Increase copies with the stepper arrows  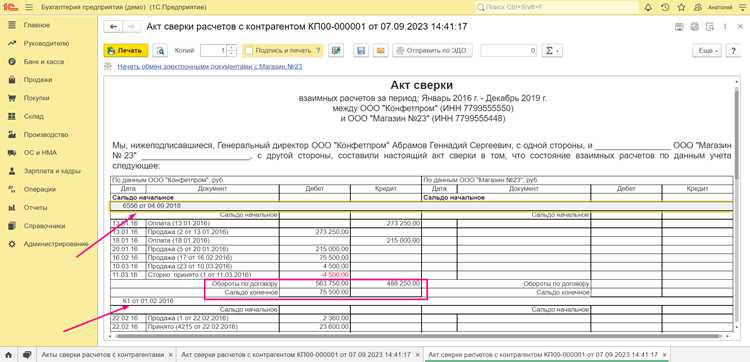tap(232, 48)
